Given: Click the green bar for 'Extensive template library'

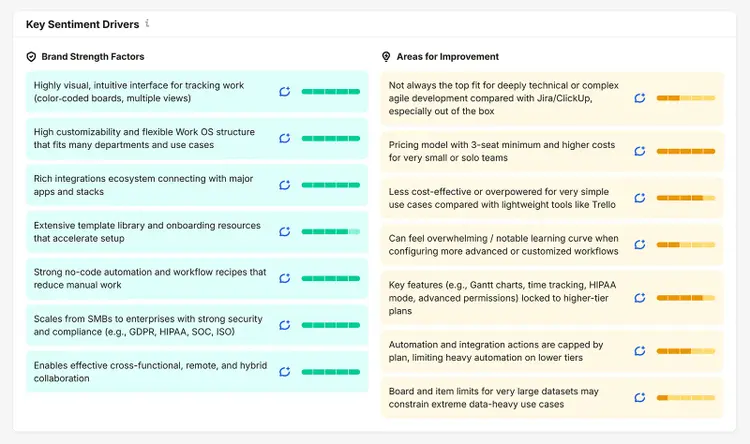Looking at the screenshot, I should [x=331, y=232].
